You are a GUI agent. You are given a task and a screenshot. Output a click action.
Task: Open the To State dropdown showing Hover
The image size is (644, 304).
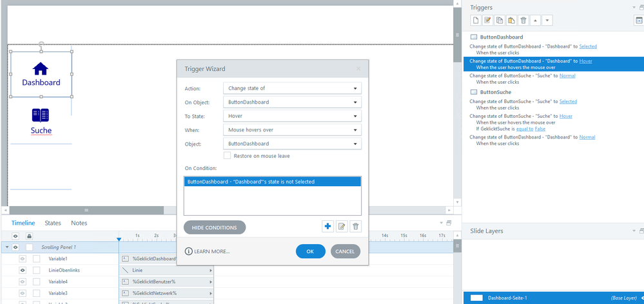292,116
